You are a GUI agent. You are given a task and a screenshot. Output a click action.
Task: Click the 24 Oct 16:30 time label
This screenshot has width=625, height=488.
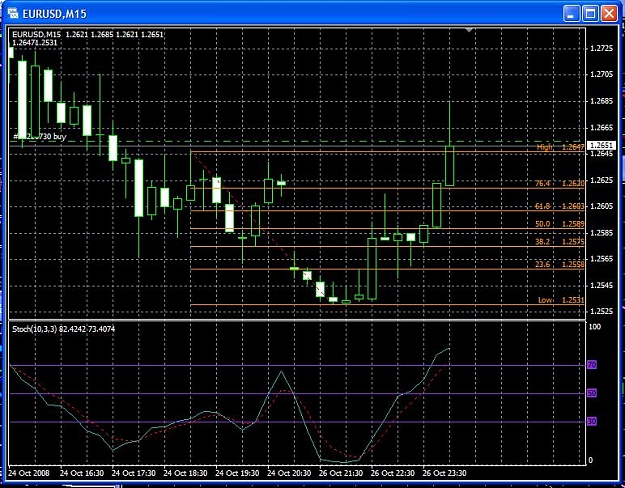(x=82, y=473)
